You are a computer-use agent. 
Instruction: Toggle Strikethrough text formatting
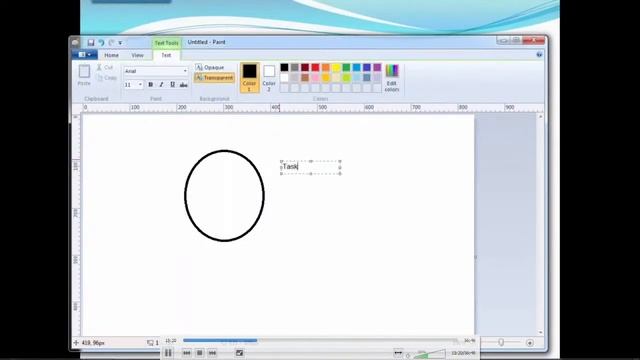184,84
